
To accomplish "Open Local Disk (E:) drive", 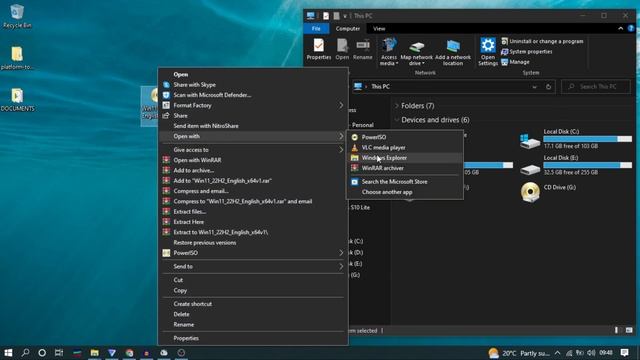I will pyautogui.click(x=576, y=165).
